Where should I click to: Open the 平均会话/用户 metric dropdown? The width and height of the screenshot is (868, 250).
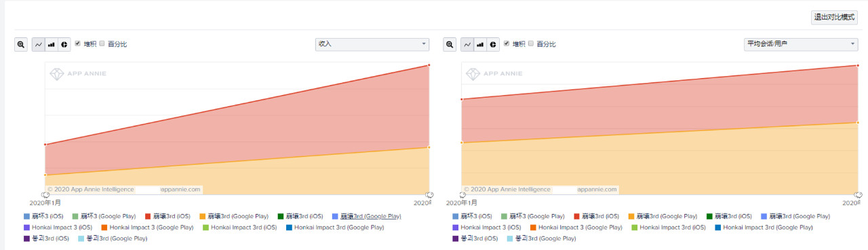801,44
